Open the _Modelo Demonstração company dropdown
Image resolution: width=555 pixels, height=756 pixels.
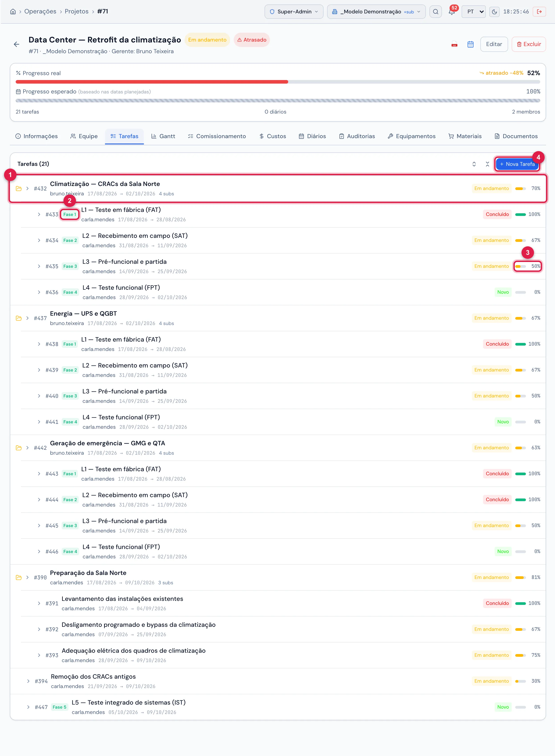pyautogui.click(x=376, y=11)
